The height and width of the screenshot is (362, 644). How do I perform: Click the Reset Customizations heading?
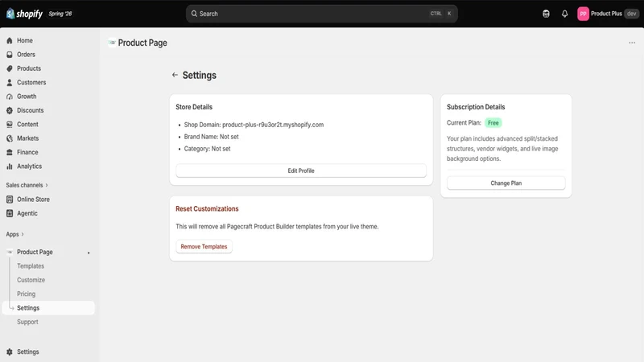pyautogui.click(x=207, y=209)
